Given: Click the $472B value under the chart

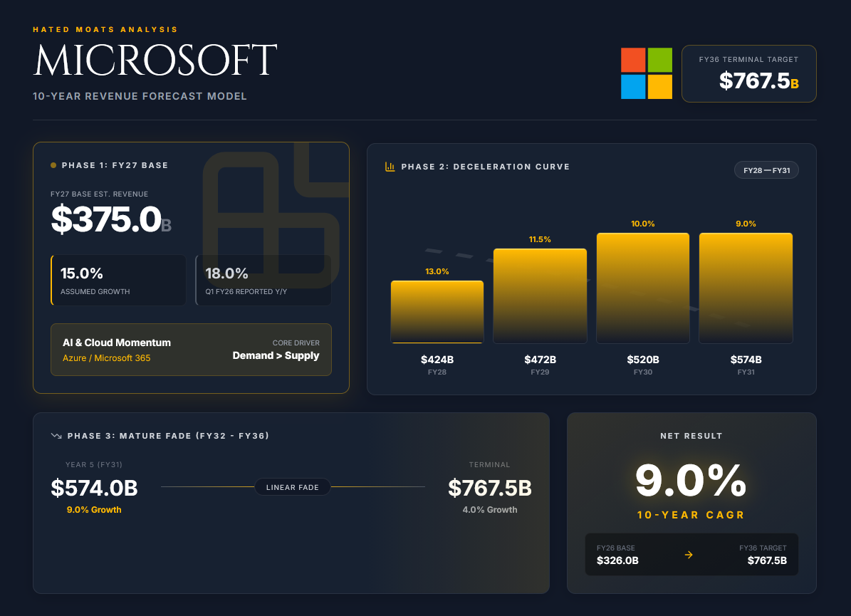Looking at the screenshot, I should coord(540,360).
